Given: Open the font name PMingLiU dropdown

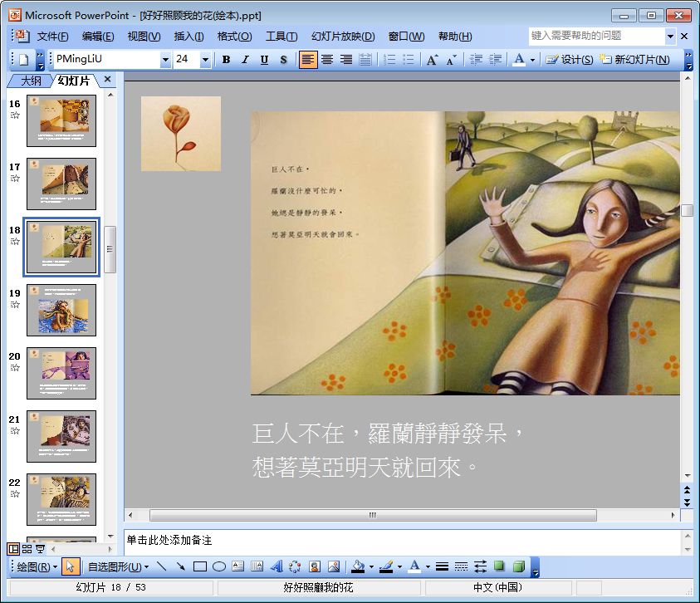Looking at the screenshot, I should point(165,60).
